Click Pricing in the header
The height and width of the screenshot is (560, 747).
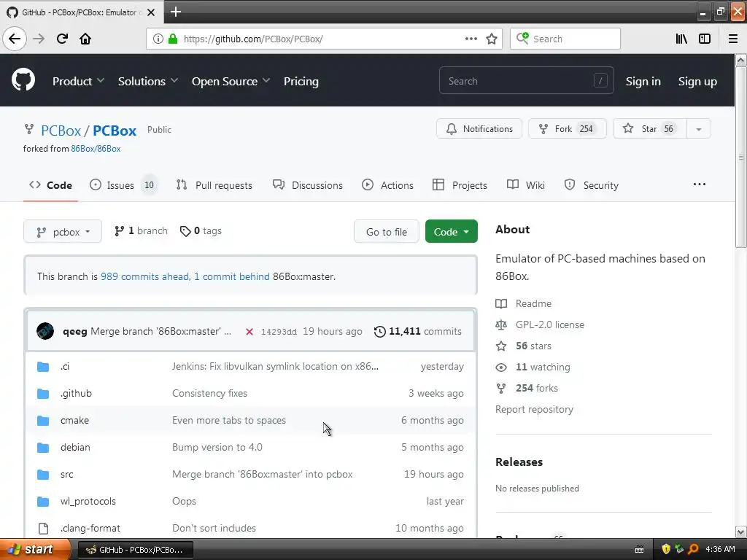[x=301, y=82]
